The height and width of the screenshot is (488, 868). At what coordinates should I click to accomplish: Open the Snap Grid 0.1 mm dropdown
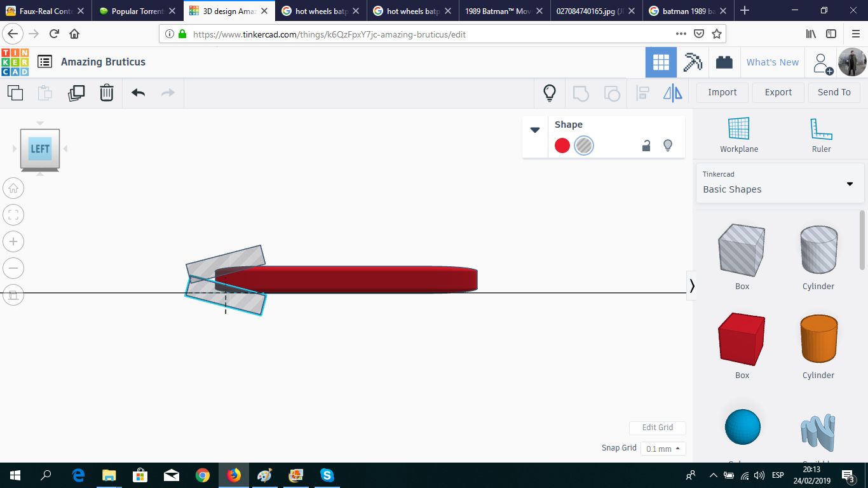click(x=663, y=449)
